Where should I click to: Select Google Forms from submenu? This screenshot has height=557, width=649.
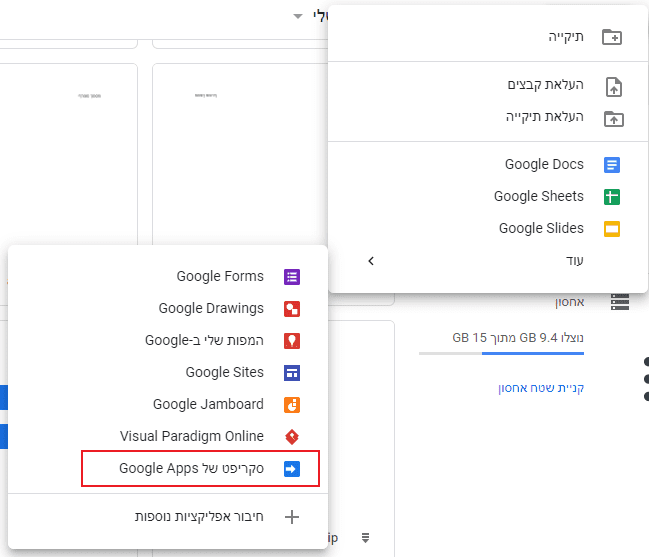[168, 276]
